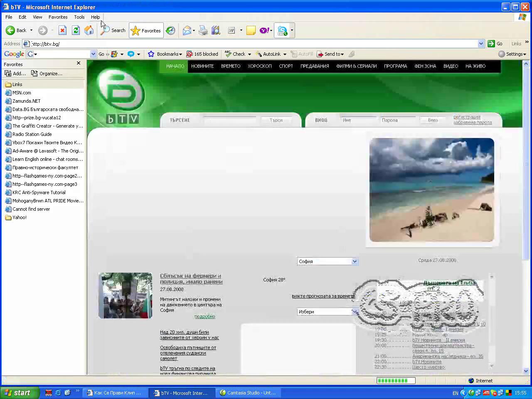Viewport: 532px width, 399px height.
Task: Stop page loading with the red X icon
Action: pyautogui.click(x=62, y=30)
